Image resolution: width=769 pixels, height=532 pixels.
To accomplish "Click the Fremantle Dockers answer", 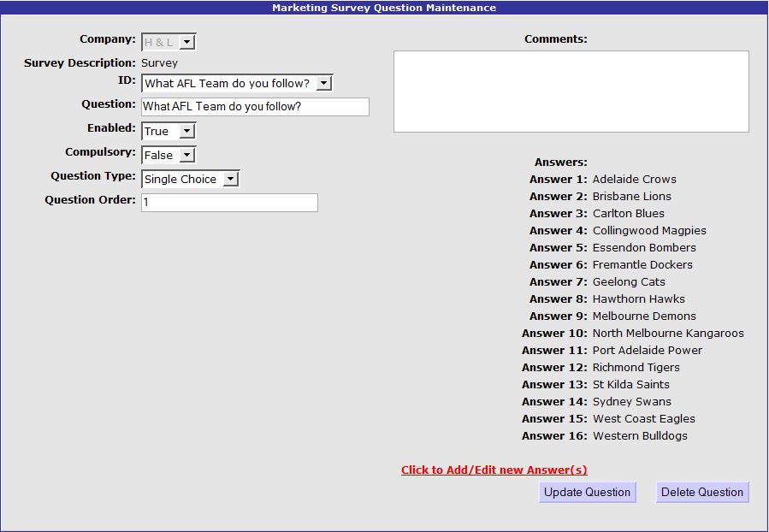I will (642, 265).
